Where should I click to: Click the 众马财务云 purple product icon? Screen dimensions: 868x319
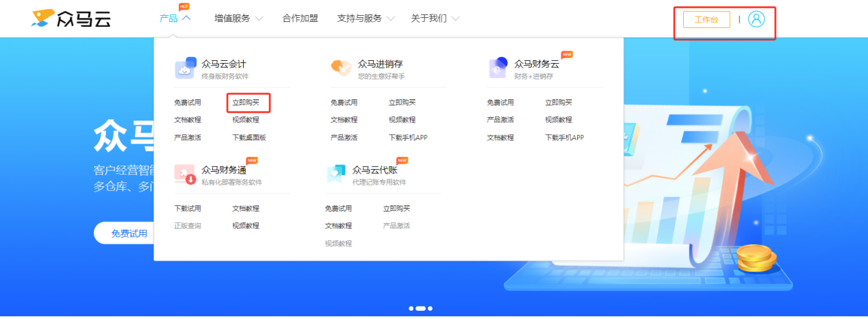coord(498,68)
